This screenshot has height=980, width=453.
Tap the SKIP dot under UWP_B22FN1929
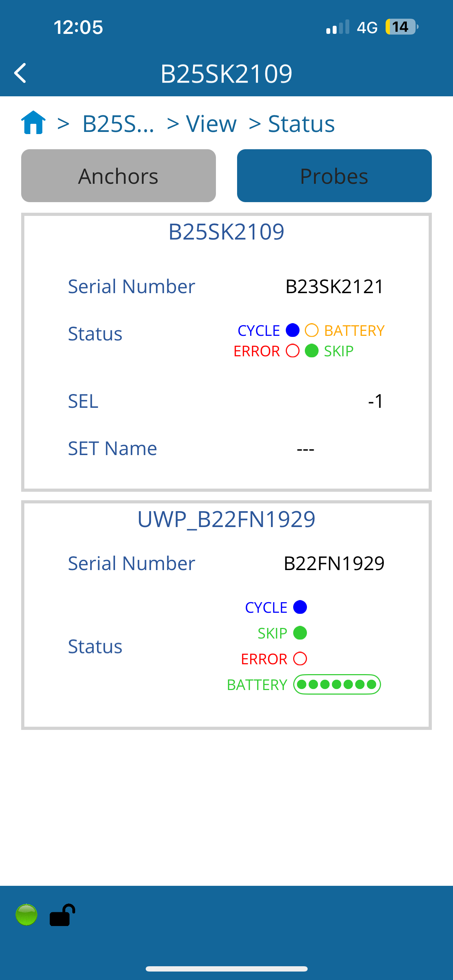pos(300,633)
